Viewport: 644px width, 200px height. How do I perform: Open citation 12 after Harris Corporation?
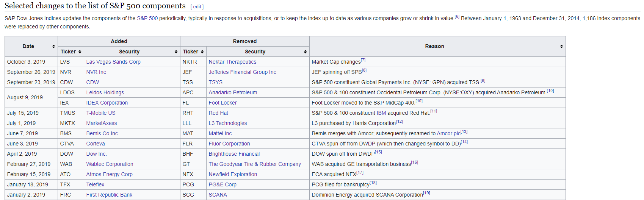click(x=400, y=122)
